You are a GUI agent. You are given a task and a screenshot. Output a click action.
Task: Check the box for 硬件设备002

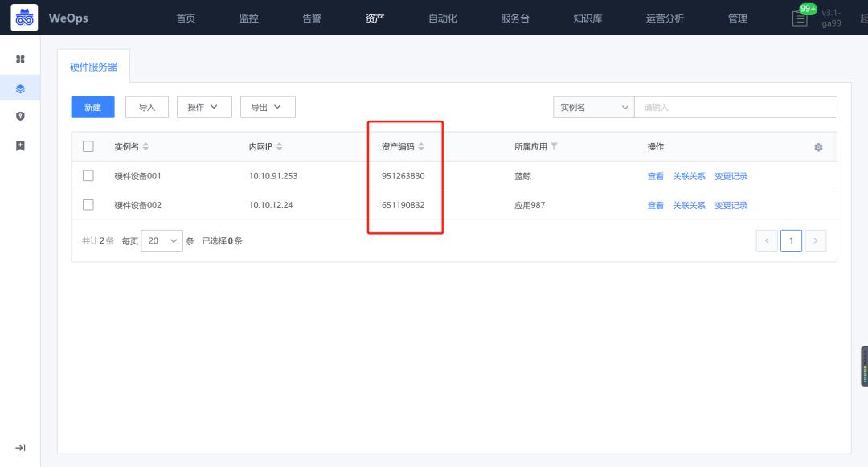pyautogui.click(x=88, y=204)
